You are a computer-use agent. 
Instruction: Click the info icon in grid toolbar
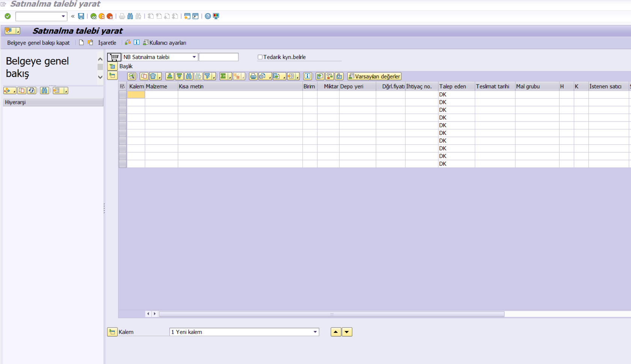click(308, 76)
